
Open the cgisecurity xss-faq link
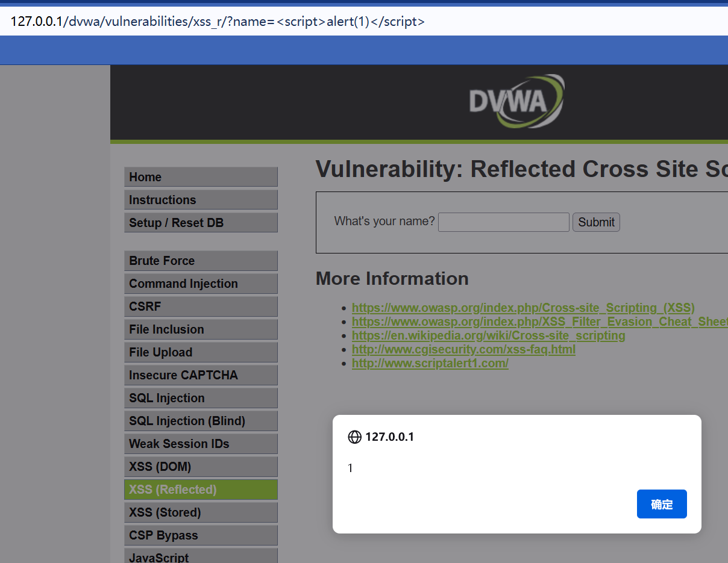[x=463, y=349]
